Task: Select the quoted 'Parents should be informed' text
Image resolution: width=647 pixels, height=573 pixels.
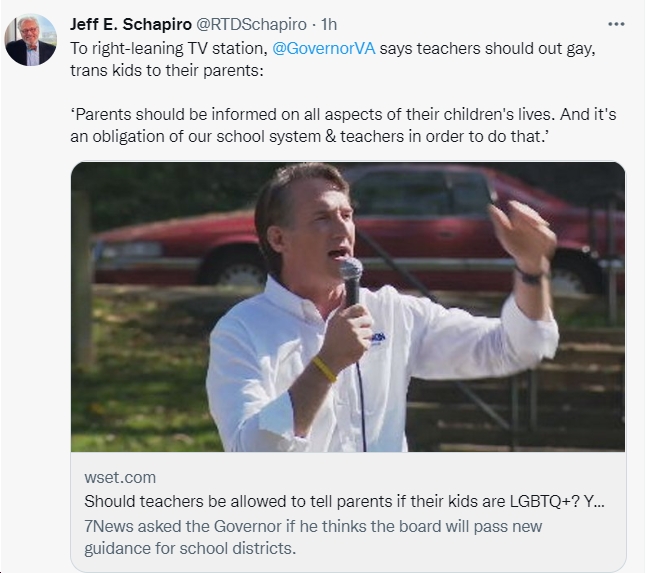Action: (x=343, y=114)
